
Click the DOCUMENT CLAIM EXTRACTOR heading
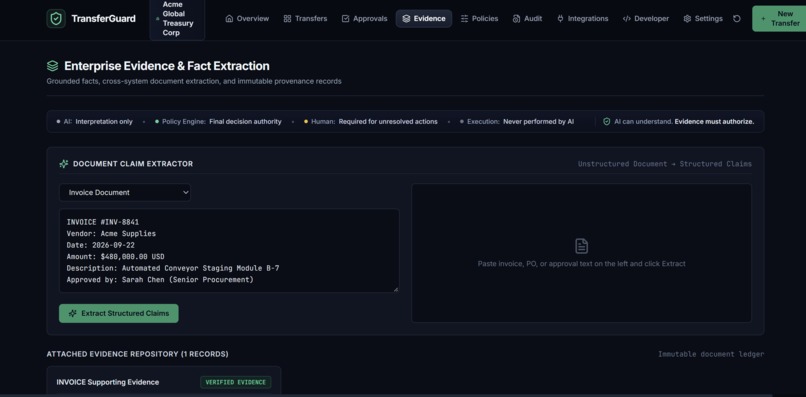(133, 164)
